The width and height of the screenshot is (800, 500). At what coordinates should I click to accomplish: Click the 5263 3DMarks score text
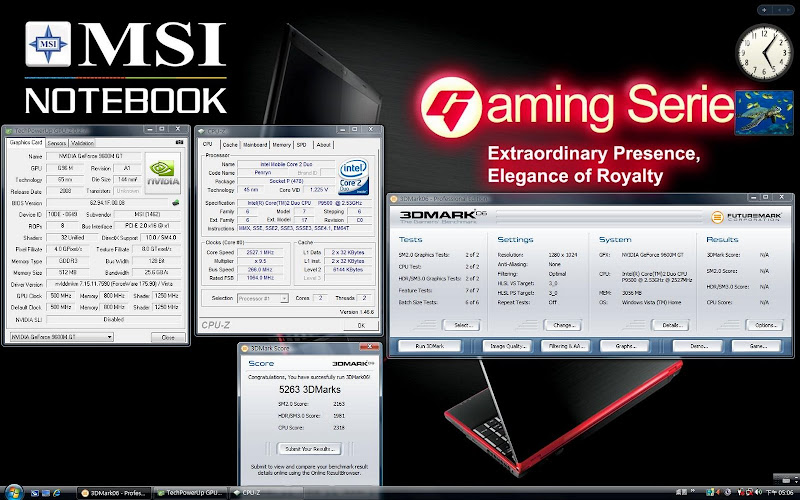click(309, 390)
